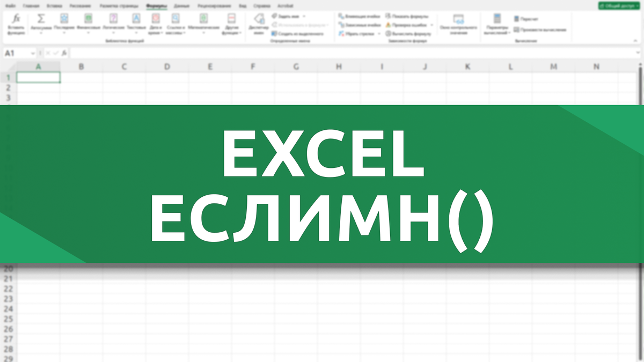Image resolution: width=644 pixels, height=362 pixels.
Task: Click Define Name (Задать имя)
Action: point(285,16)
